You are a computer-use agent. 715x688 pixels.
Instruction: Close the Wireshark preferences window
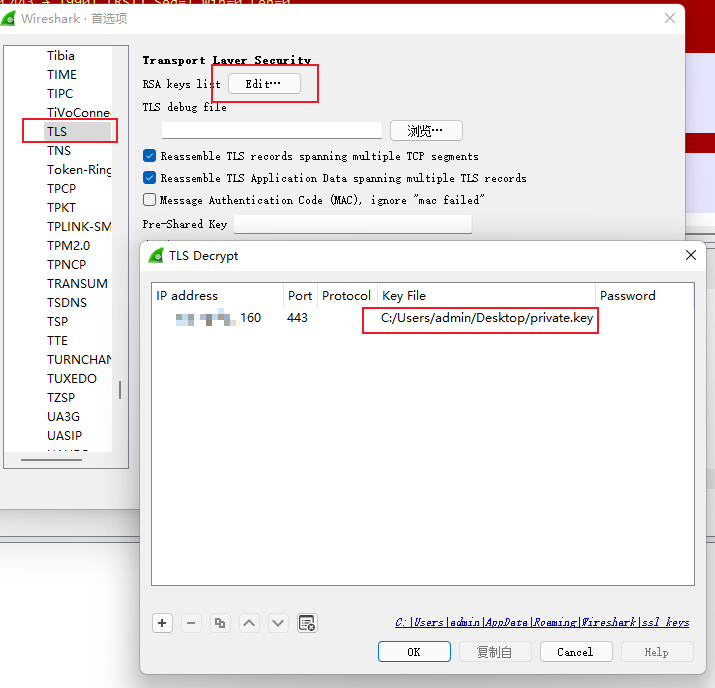669,18
